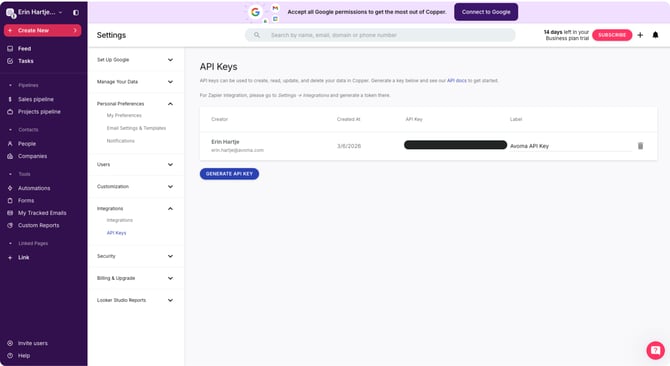Open Email Settings & Templates
Screen dimensions: 670x366
point(136,128)
